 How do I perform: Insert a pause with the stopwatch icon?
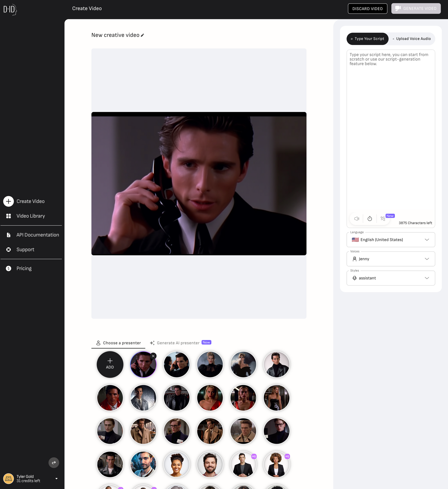tap(370, 219)
